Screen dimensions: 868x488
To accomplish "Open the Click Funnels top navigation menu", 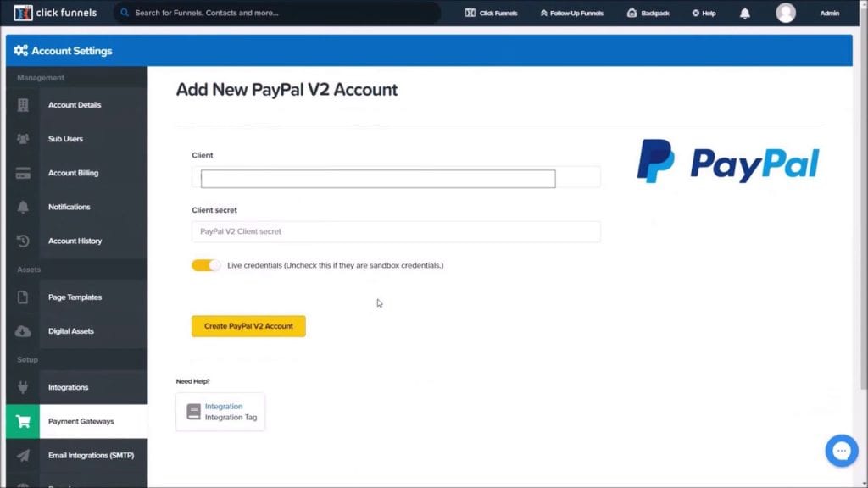I will pyautogui.click(x=491, y=14).
